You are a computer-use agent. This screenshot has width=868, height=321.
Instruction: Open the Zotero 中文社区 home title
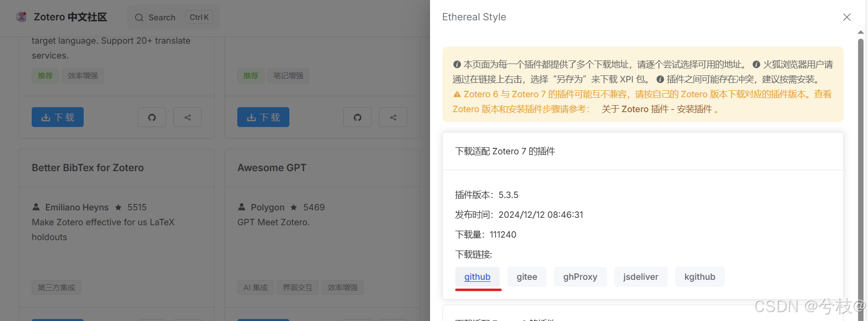click(70, 17)
